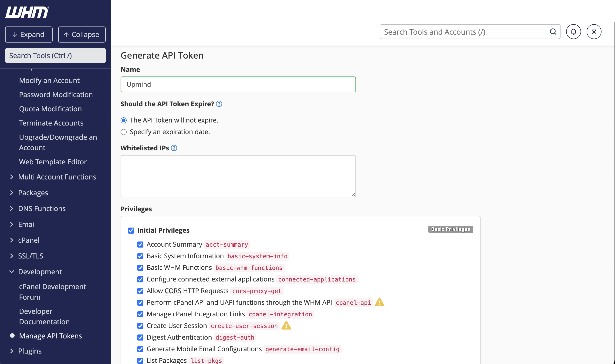
Task: Uncheck the Initial Privileges checkbox
Action: click(x=131, y=230)
